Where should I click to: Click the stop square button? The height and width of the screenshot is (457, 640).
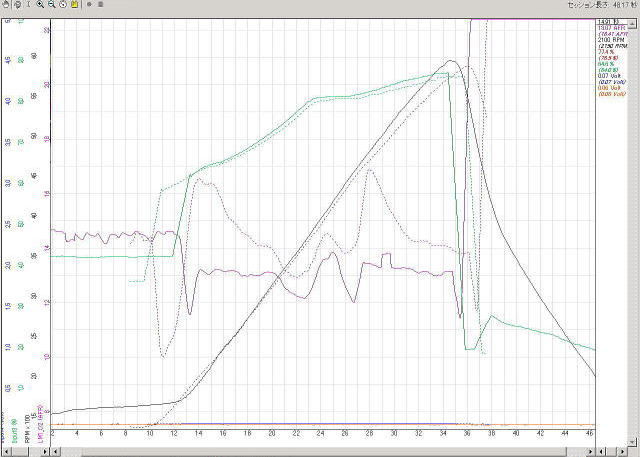coord(101,4)
